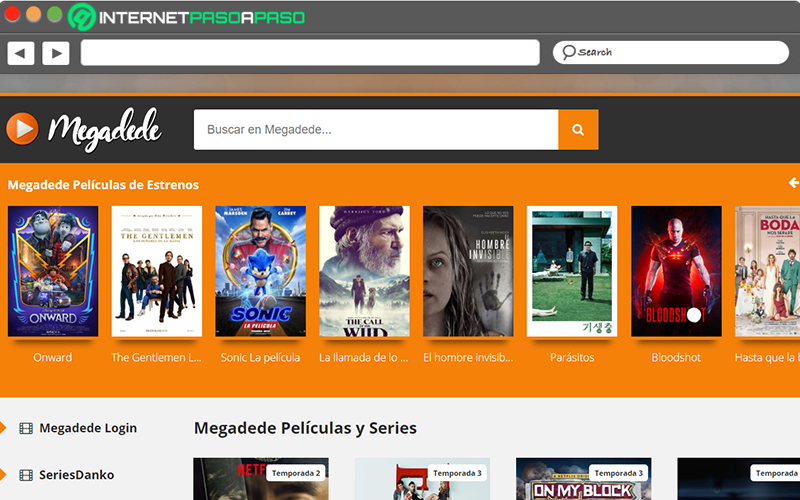Click the red close window button

12,14
